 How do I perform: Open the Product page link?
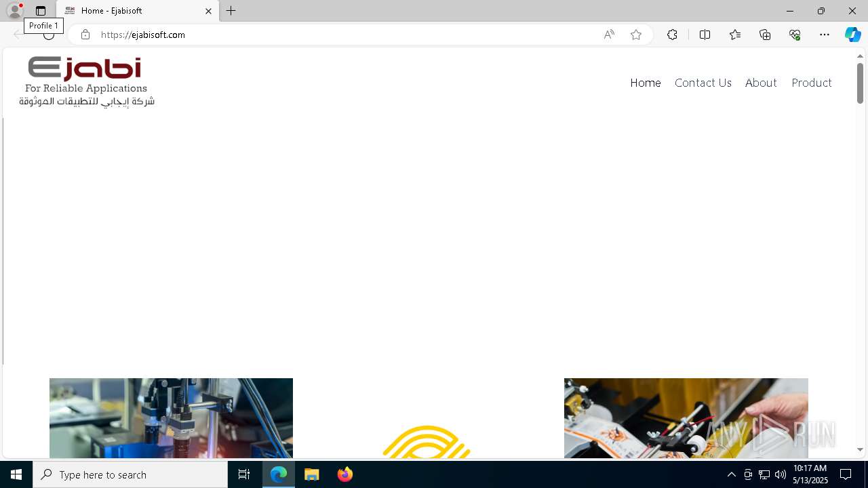coord(812,83)
